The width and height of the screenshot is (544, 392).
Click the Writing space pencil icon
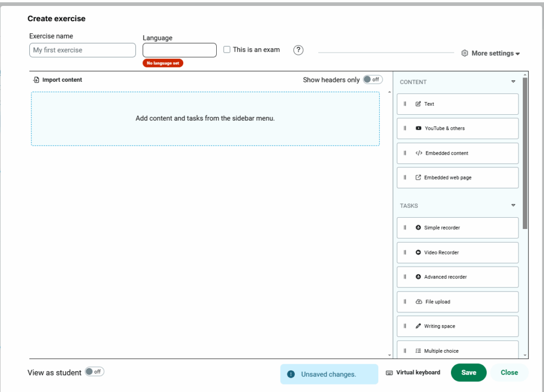[418, 326]
